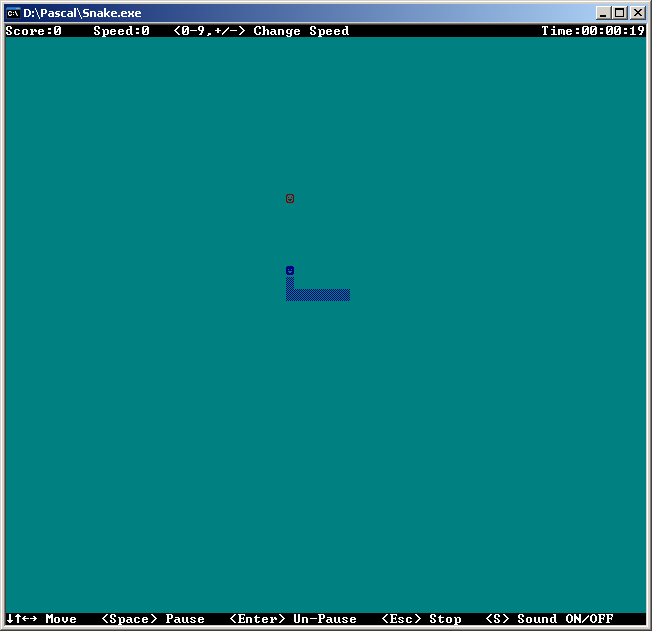
Task: Click the D:\Pascal\Snake.exe title text
Action: pos(82,12)
